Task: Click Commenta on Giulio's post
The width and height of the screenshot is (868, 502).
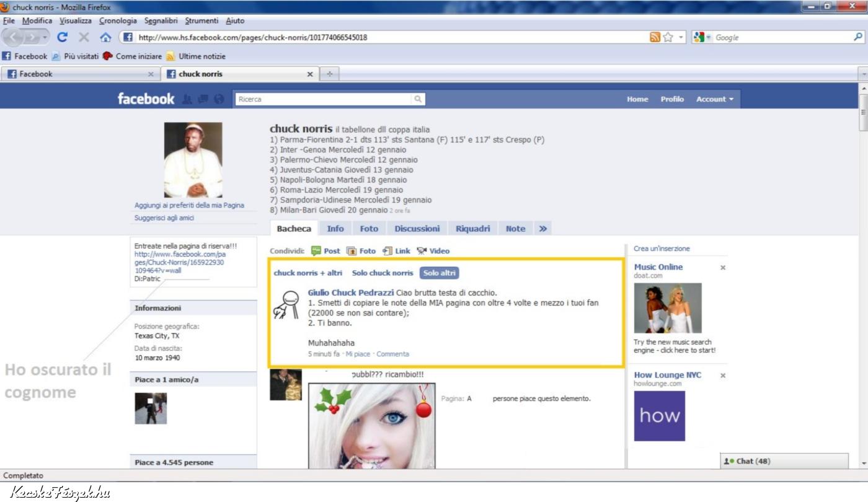Action: tap(392, 354)
